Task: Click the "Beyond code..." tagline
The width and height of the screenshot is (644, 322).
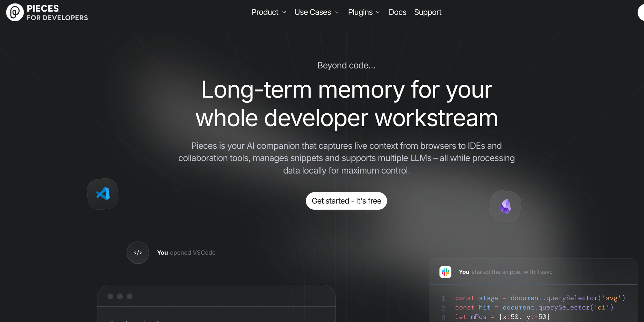Action: (346, 65)
